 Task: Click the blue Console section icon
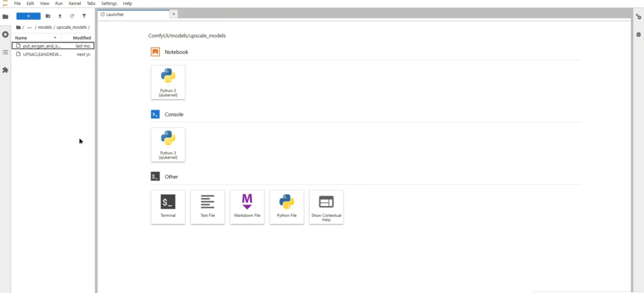click(x=155, y=114)
